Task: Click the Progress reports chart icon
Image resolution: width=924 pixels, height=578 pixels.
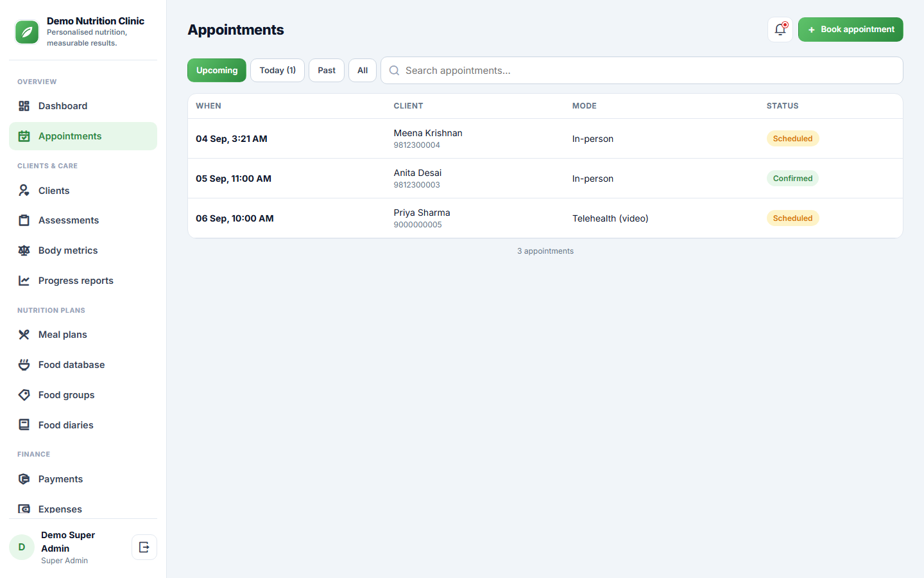Action: point(24,281)
